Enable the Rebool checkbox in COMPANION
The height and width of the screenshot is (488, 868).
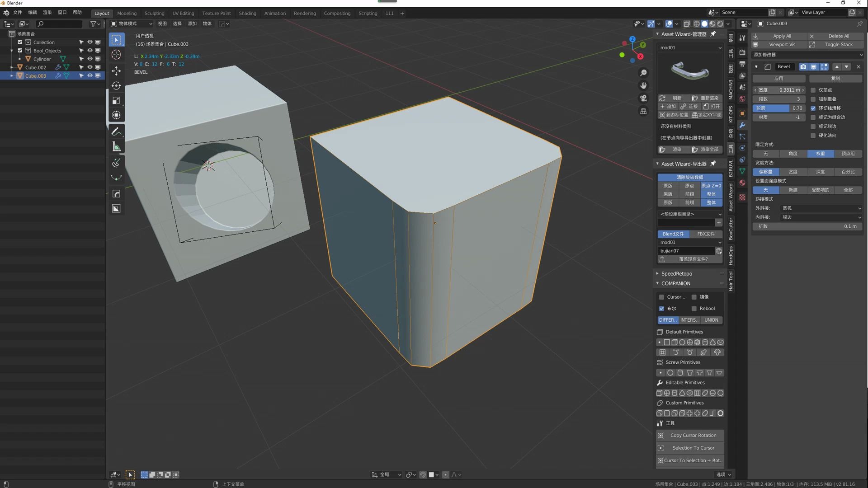coord(694,309)
